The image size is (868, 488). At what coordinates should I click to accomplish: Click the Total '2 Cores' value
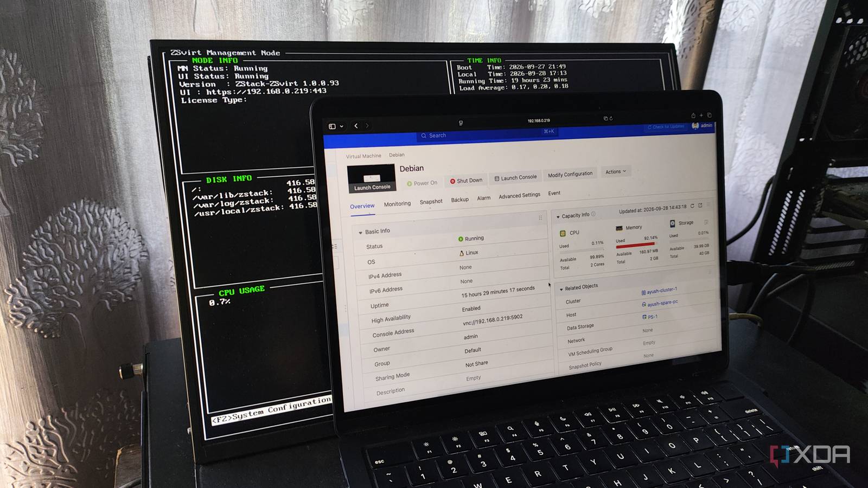[597, 265]
